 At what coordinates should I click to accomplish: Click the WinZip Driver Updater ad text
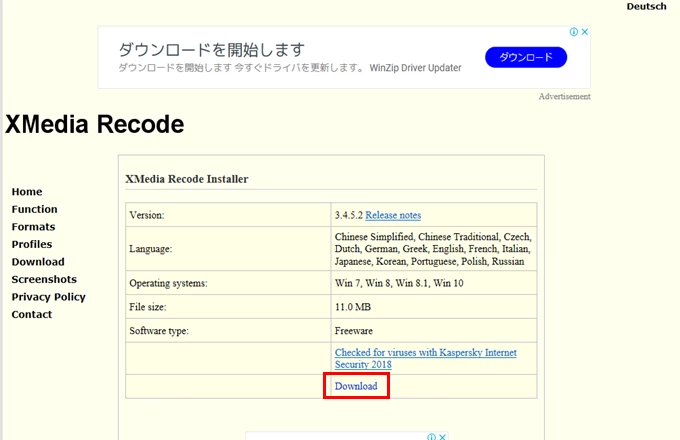coord(415,68)
